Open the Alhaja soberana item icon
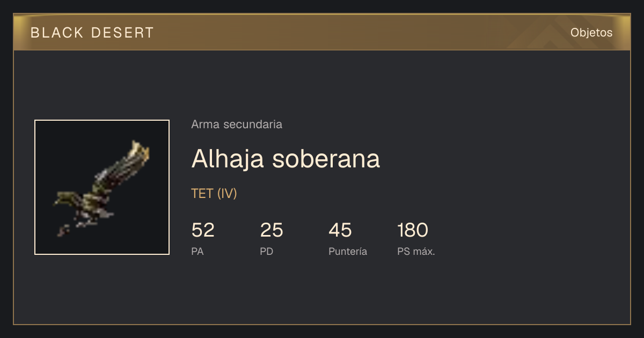644x338 pixels. [102, 187]
